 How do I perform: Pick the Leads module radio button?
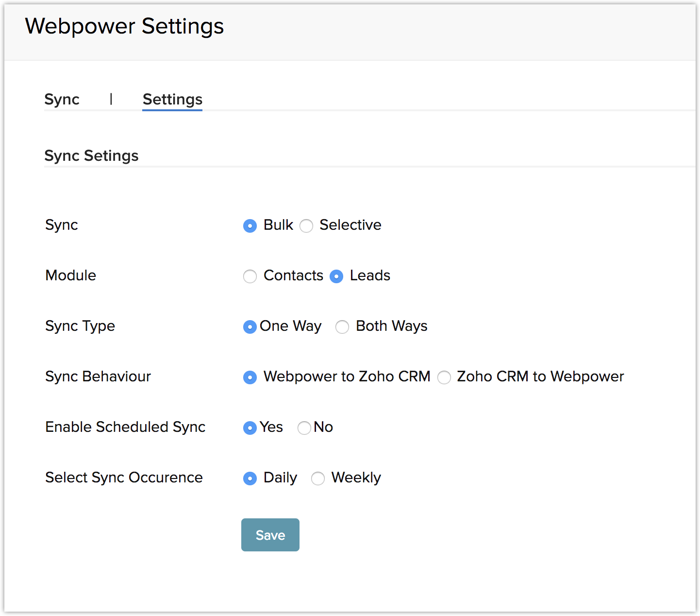click(x=336, y=276)
